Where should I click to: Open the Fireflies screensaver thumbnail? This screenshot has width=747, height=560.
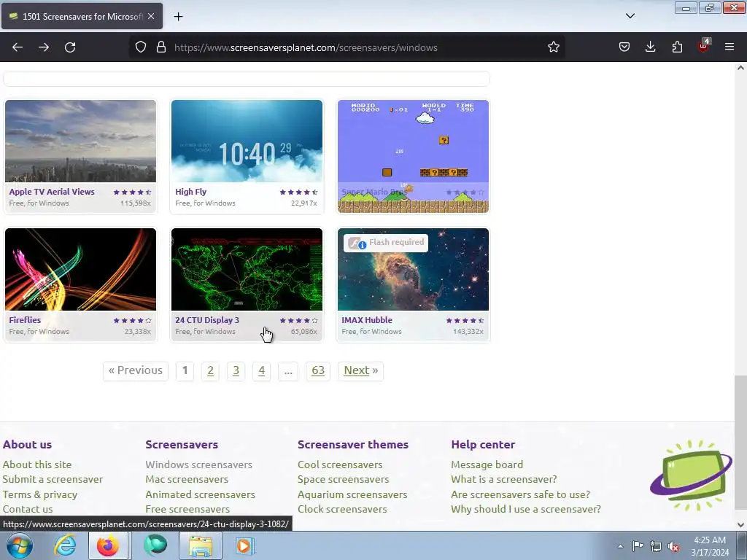tap(80, 270)
